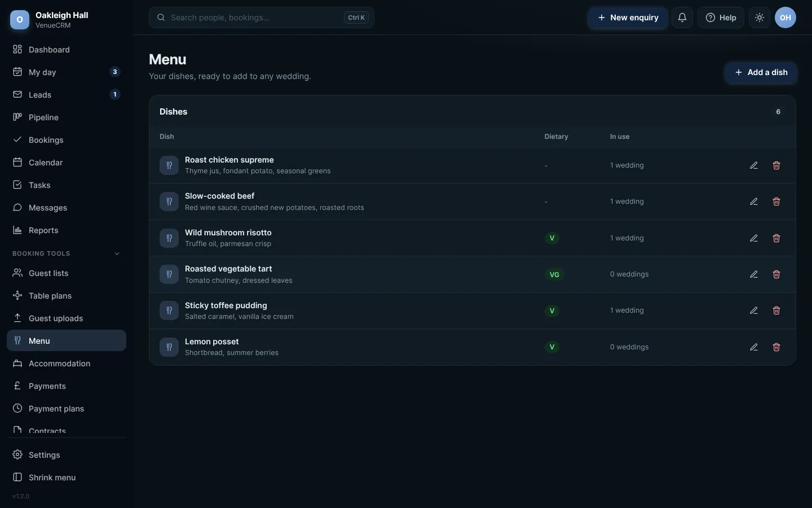Open Guest lists
This screenshot has width=812, height=508.
pyautogui.click(x=67, y=273)
